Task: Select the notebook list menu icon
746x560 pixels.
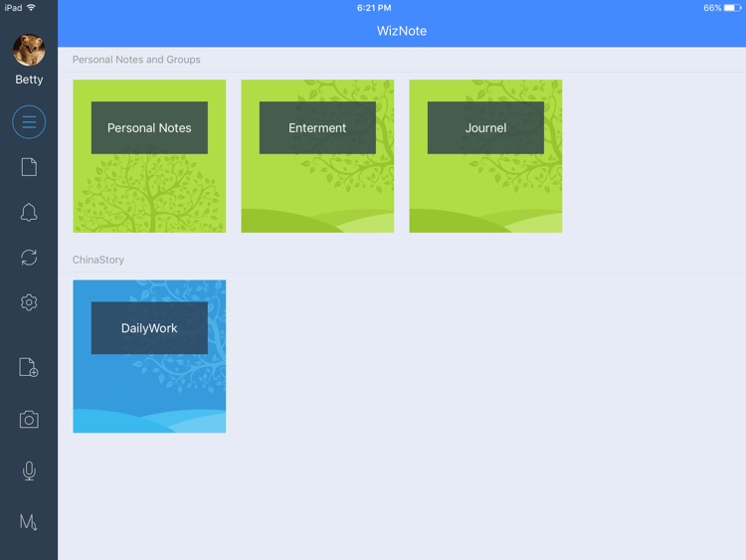Action: click(x=29, y=121)
